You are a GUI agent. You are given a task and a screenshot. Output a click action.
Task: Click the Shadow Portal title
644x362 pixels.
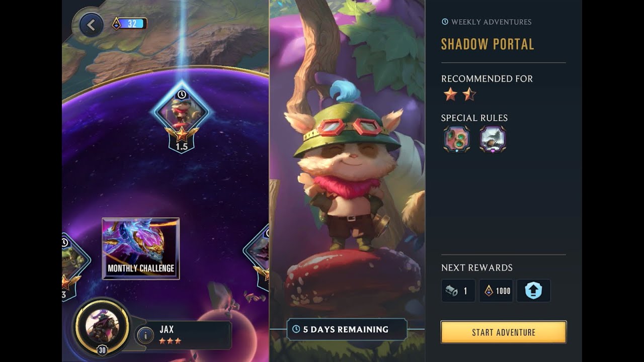(488, 44)
